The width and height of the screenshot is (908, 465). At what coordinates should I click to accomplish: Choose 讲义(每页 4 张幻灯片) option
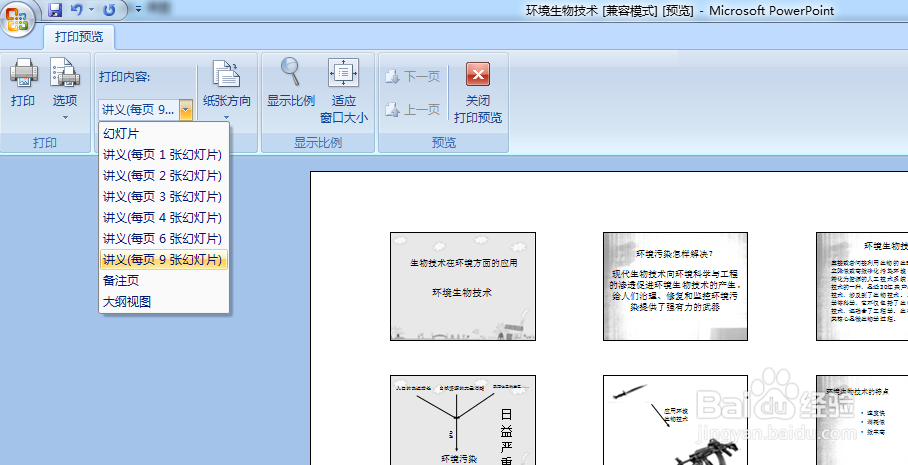(x=164, y=217)
